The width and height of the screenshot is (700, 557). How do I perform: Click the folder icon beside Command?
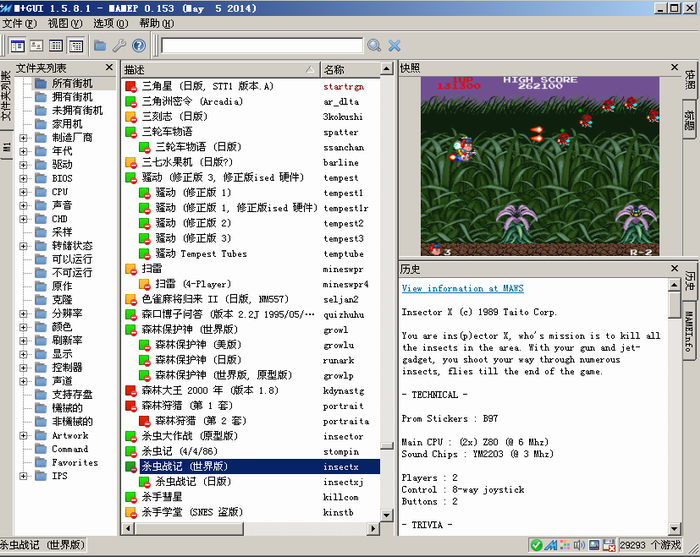(x=41, y=449)
